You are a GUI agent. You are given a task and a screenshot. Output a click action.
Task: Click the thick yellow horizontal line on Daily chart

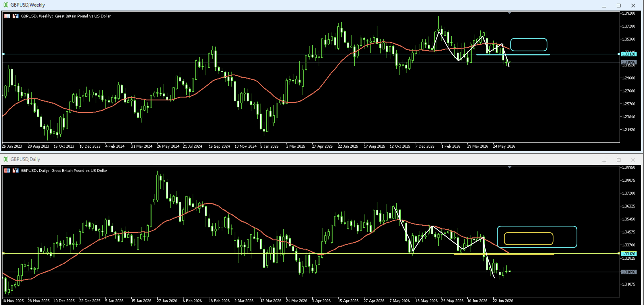504,254
